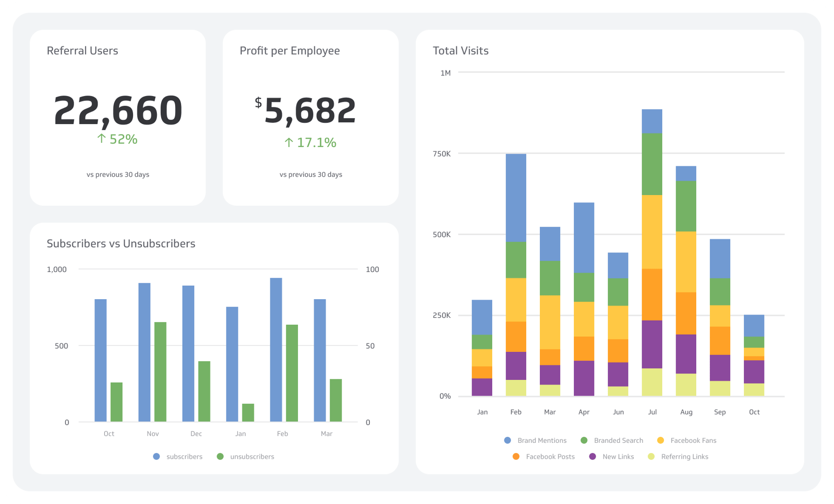This screenshot has width=834, height=504.
Task: Select Jul's yellow Facebook Fans bar segment
Action: tap(652, 232)
